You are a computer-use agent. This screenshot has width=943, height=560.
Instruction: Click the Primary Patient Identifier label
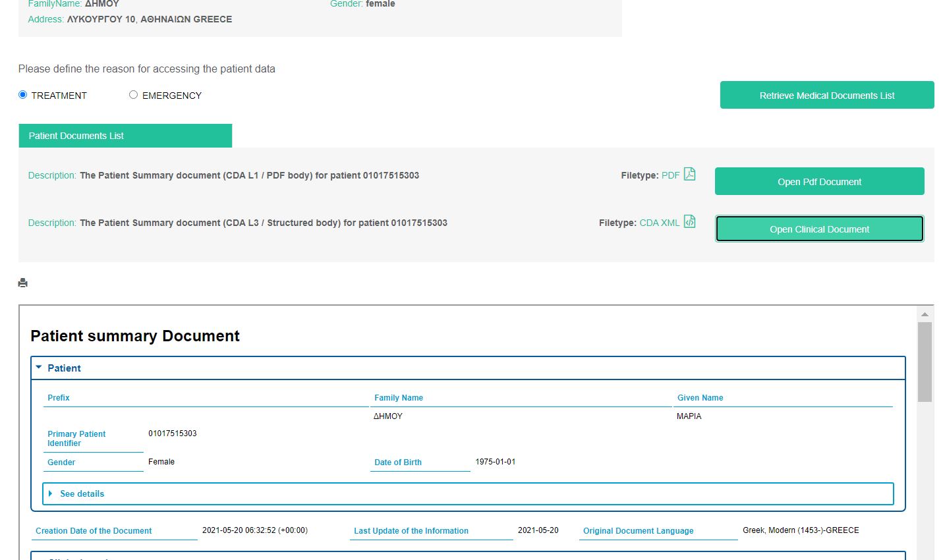pyautogui.click(x=76, y=439)
